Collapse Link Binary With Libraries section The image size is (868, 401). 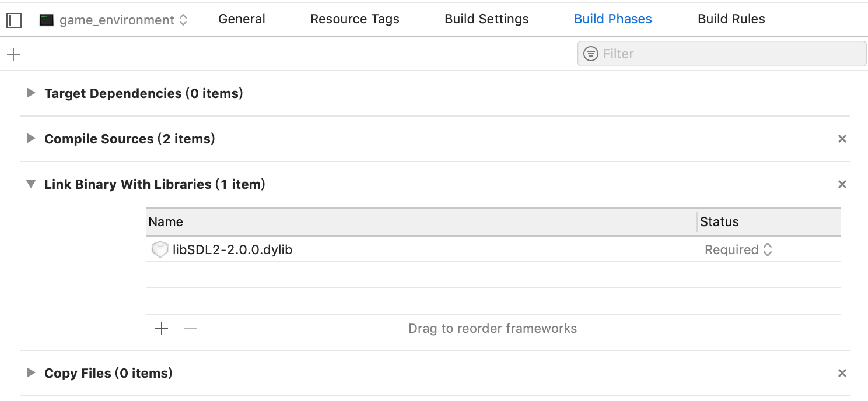(x=31, y=184)
